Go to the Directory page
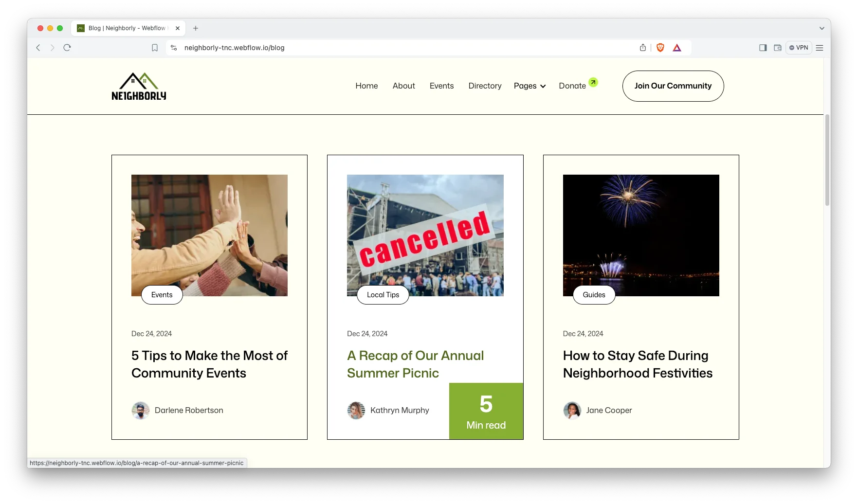 coord(485,86)
